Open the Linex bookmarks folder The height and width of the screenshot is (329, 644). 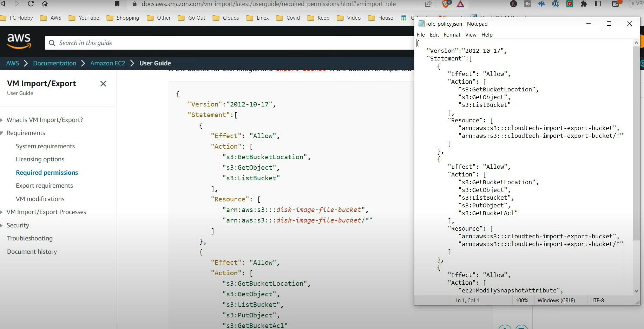coord(257,18)
